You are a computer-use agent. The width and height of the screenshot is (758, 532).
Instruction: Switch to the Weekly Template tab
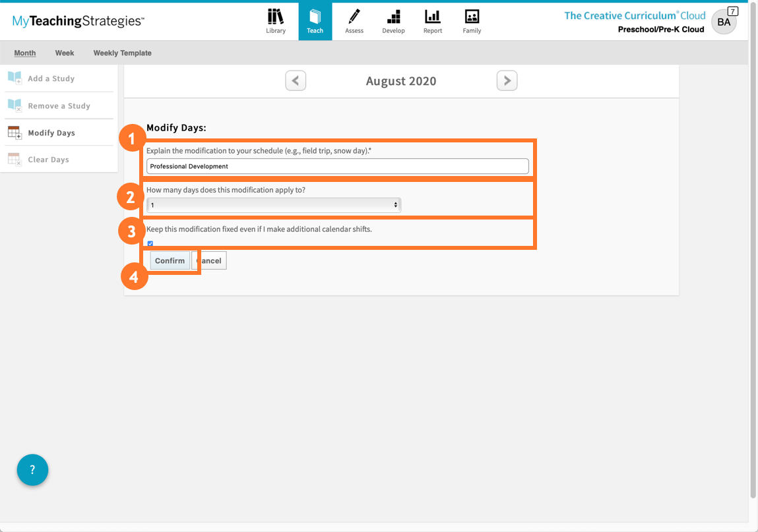pyautogui.click(x=122, y=53)
